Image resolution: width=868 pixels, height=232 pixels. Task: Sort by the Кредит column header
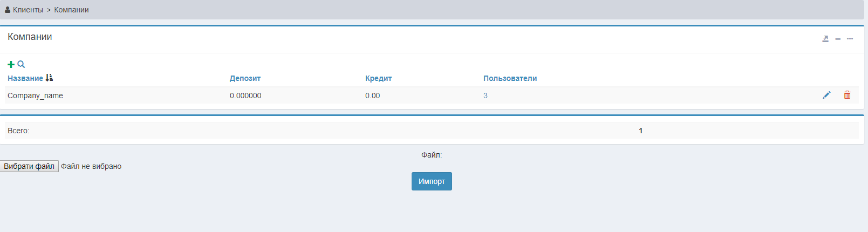tap(378, 78)
